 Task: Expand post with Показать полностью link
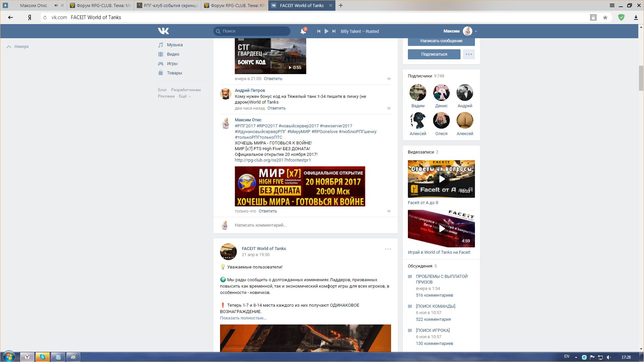[243, 318]
